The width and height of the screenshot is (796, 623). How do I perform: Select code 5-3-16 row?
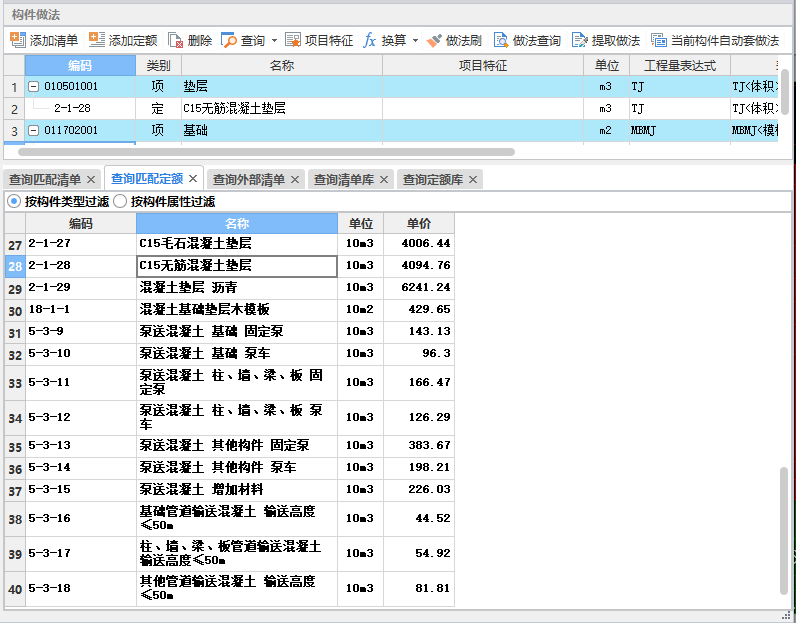[229, 518]
